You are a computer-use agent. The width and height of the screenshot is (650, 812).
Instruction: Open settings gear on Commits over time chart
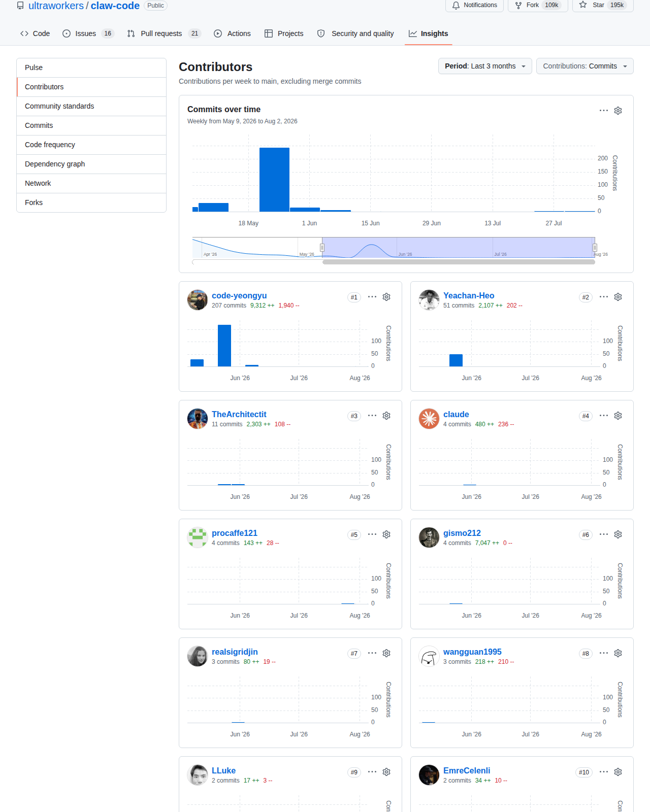[618, 111]
